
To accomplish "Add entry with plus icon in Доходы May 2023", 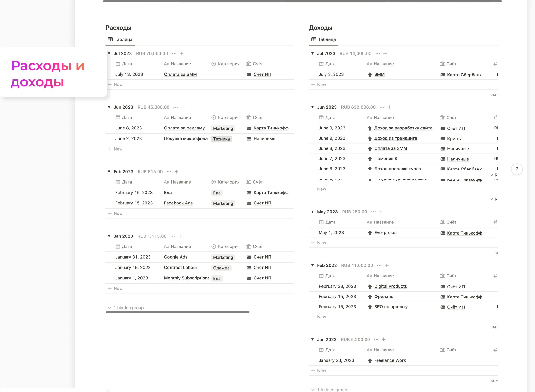I will (x=381, y=212).
